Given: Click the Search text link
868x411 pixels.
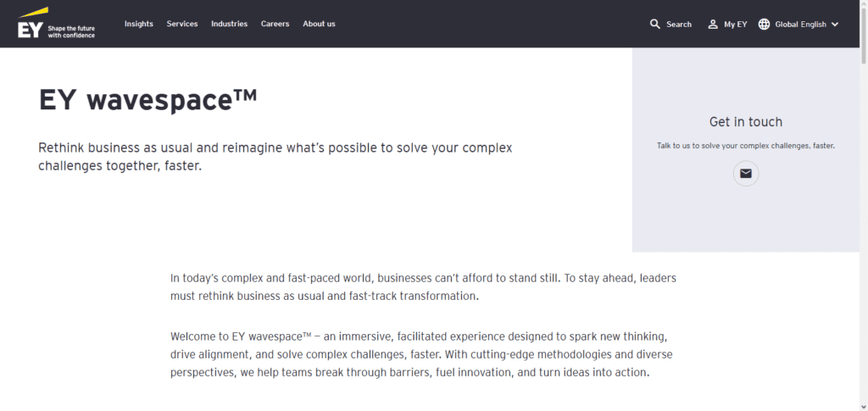Looking at the screenshot, I should tap(679, 25).
